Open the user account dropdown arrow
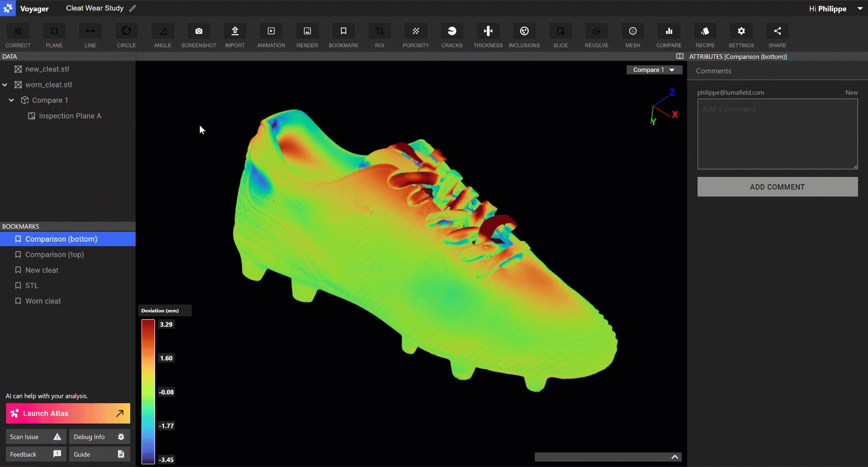 click(860, 9)
